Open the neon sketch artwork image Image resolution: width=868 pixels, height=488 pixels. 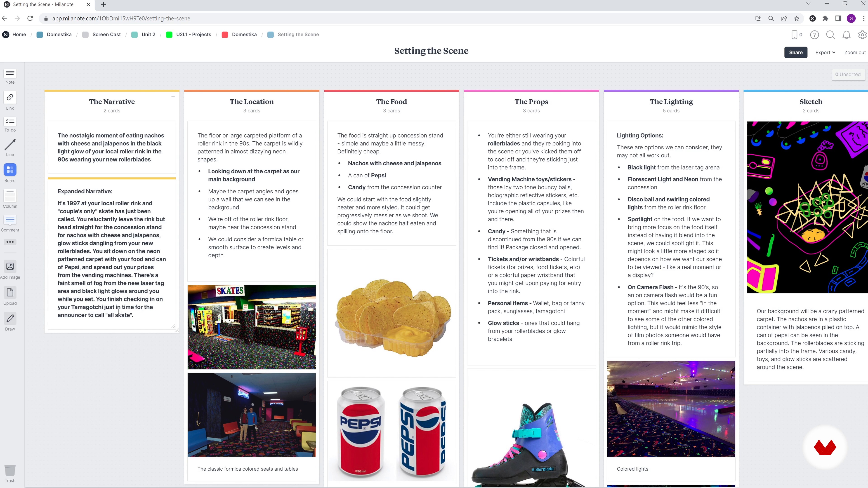tap(807, 207)
